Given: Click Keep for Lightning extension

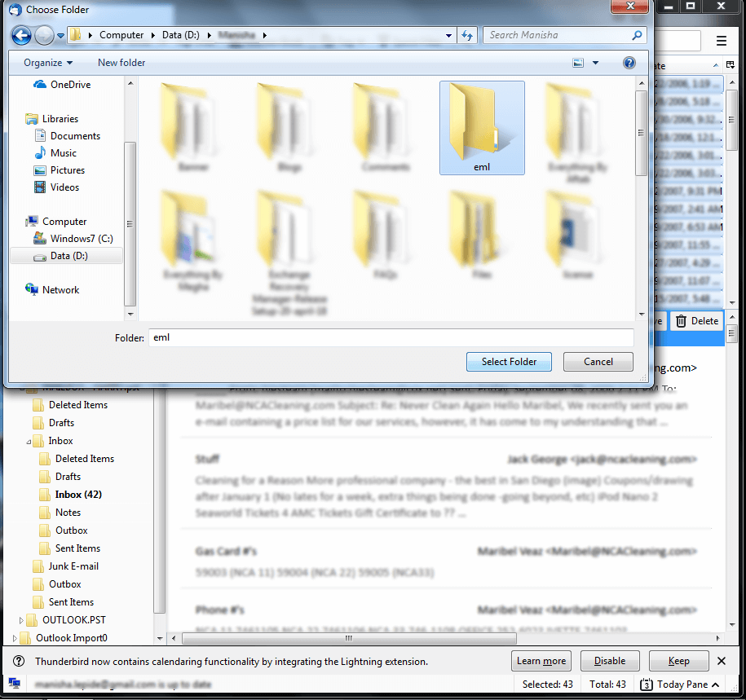Looking at the screenshot, I should (x=678, y=661).
